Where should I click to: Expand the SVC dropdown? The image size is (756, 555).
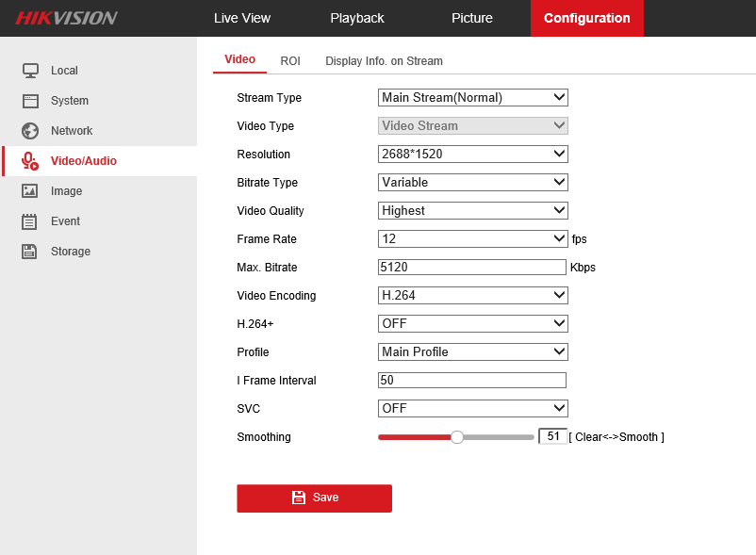coord(472,408)
